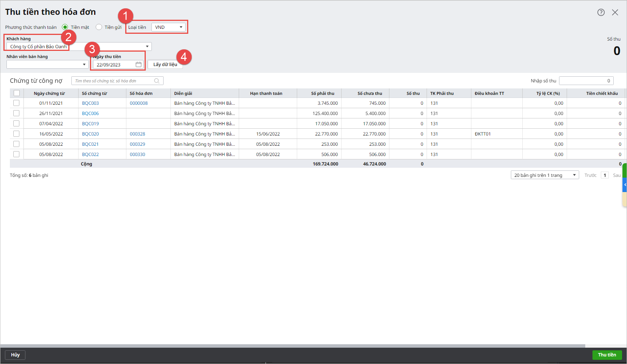
Task: Tick checkbox for voucher BQC022
Action: pyautogui.click(x=16, y=154)
